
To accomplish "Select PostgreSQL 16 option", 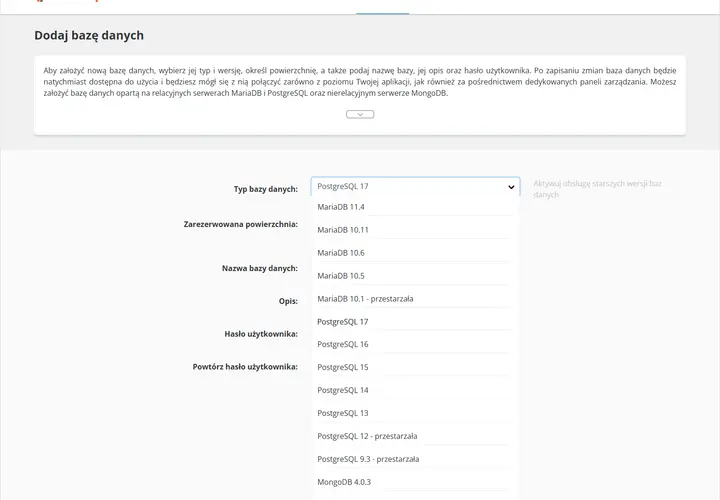I will click(415, 344).
